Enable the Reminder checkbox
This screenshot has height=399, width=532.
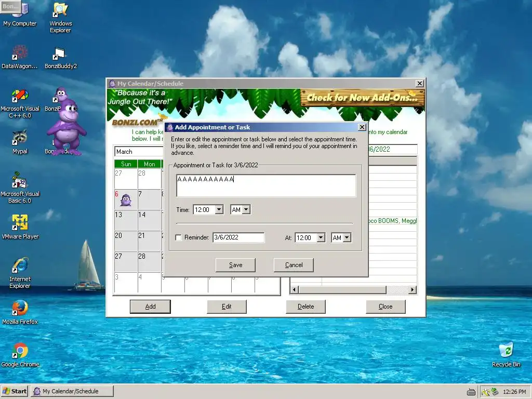click(178, 237)
